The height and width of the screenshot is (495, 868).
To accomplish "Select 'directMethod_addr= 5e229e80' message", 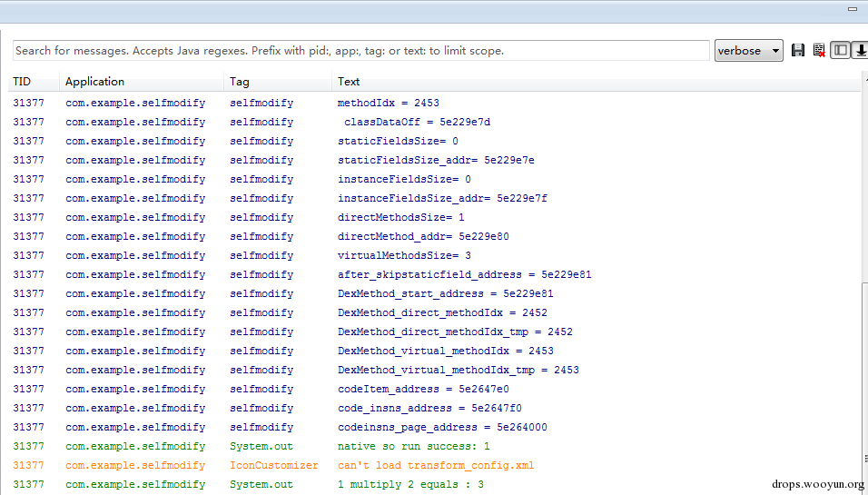I will tap(423, 236).
